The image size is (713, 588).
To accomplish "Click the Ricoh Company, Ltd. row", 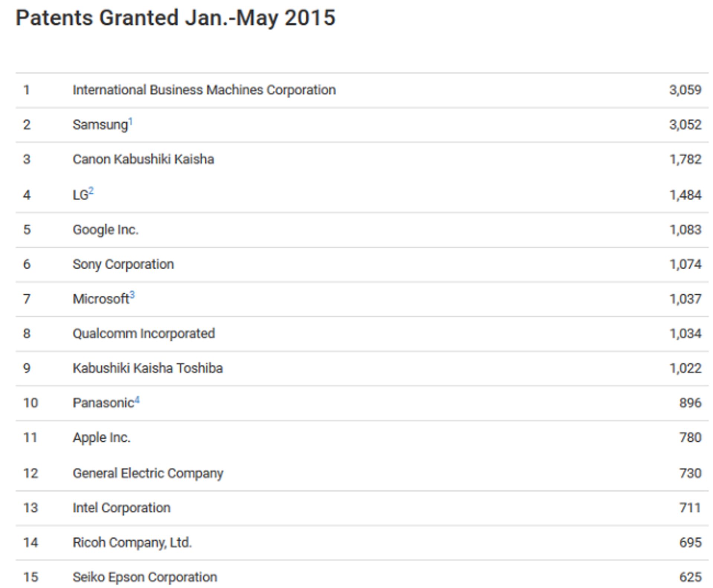I will pos(132,543).
